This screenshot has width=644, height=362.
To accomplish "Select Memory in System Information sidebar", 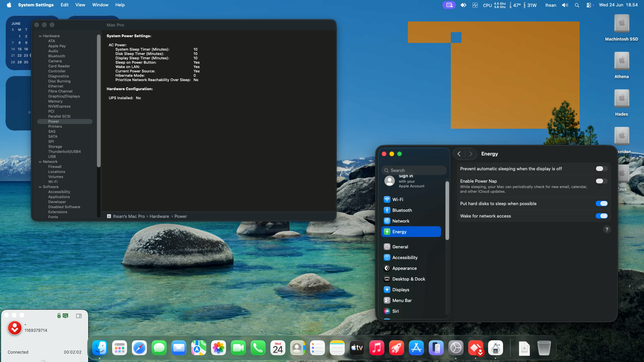I will 55,101.
